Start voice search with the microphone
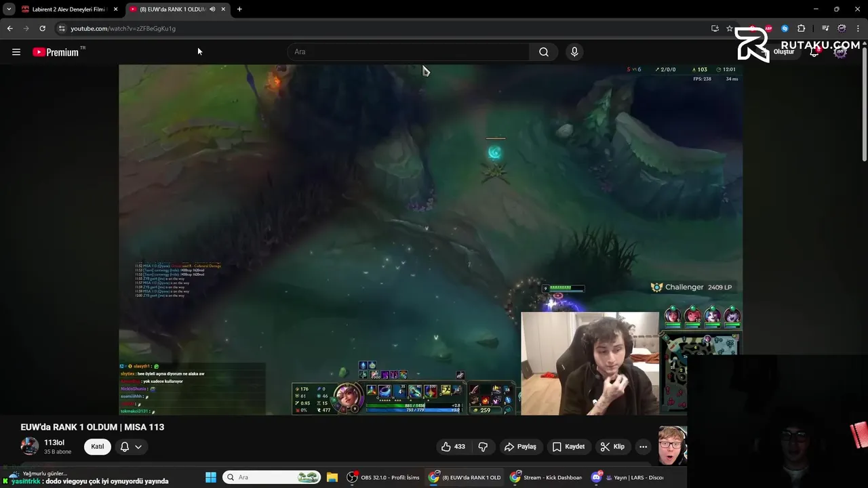 574,52
